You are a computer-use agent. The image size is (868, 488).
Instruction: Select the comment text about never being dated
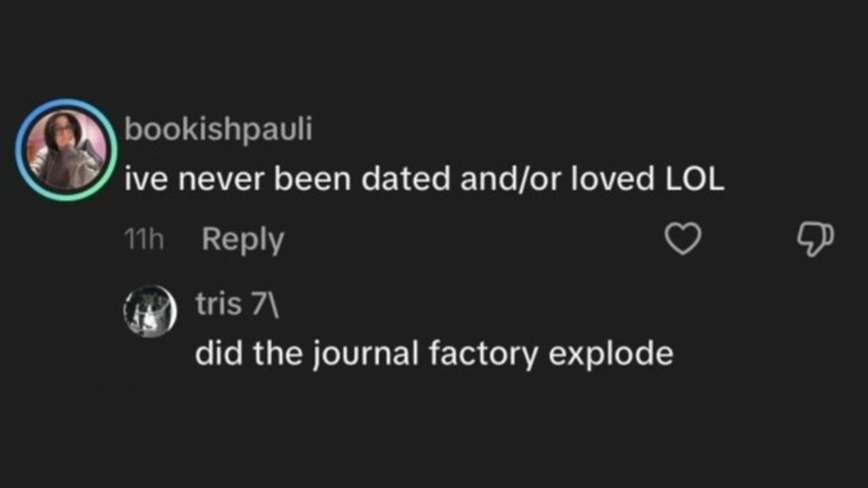point(424,178)
